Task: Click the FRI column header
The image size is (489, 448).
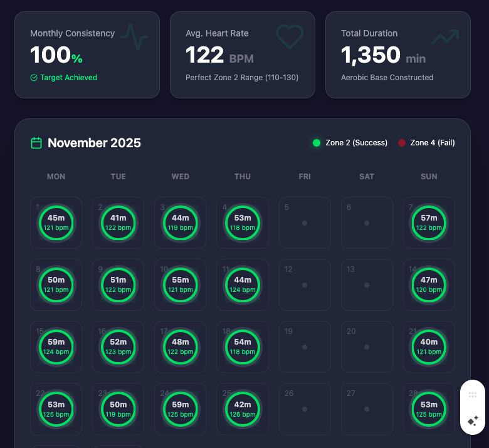Action: pyautogui.click(x=305, y=177)
